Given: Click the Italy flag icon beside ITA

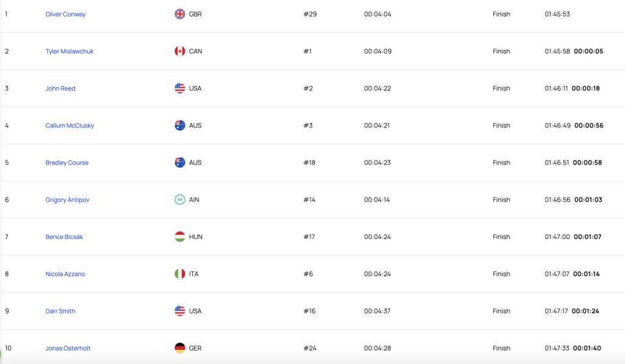Looking at the screenshot, I should click(x=180, y=274).
